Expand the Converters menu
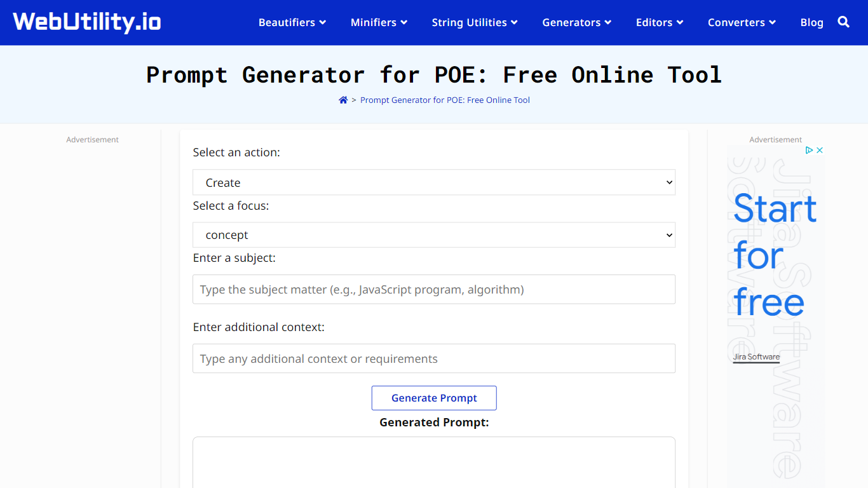This screenshot has width=868, height=488. [742, 22]
